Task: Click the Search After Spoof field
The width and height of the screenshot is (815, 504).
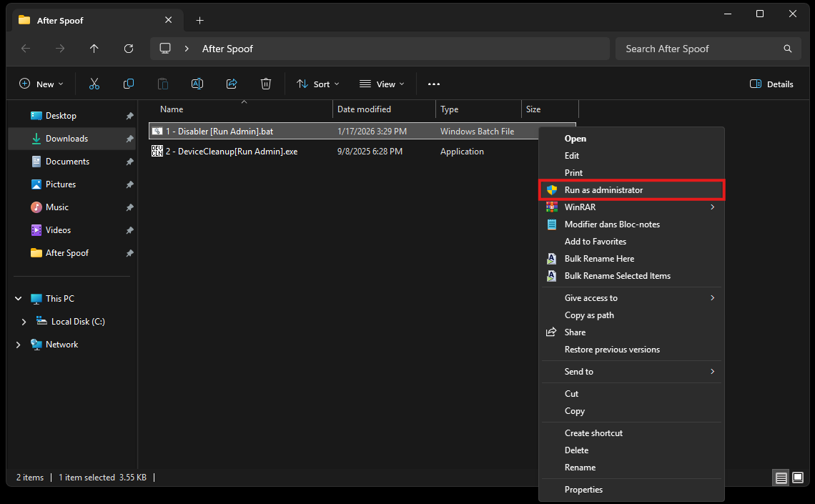Action: [x=701, y=49]
